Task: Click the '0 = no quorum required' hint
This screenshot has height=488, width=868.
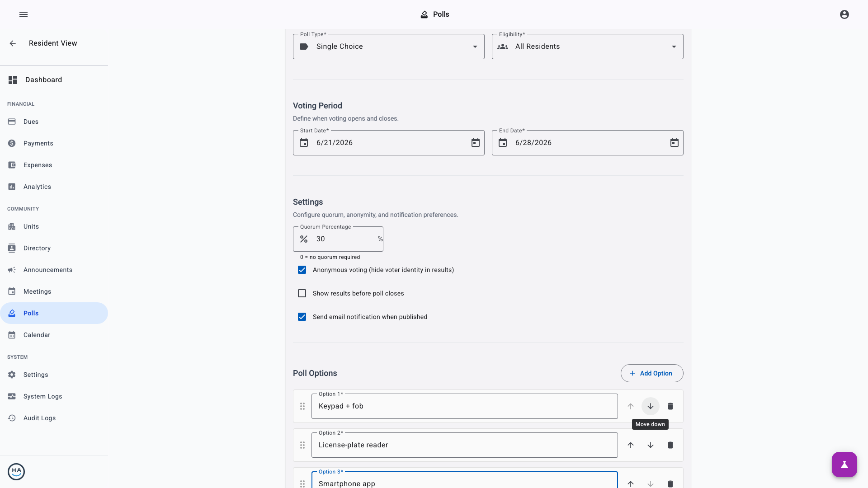Action: pyautogui.click(x=330, y=257)
